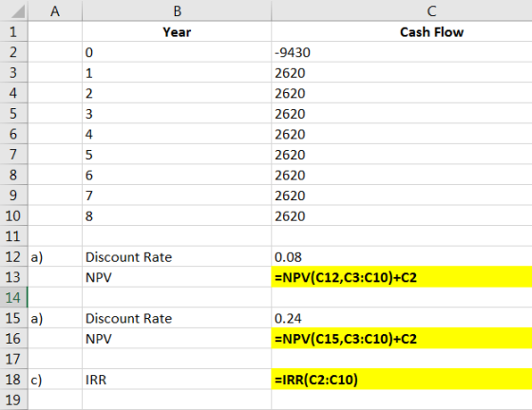The width and height of the screenshot is (532, 410).
Task: Select row 10 header
Action: tap(13, 215)
